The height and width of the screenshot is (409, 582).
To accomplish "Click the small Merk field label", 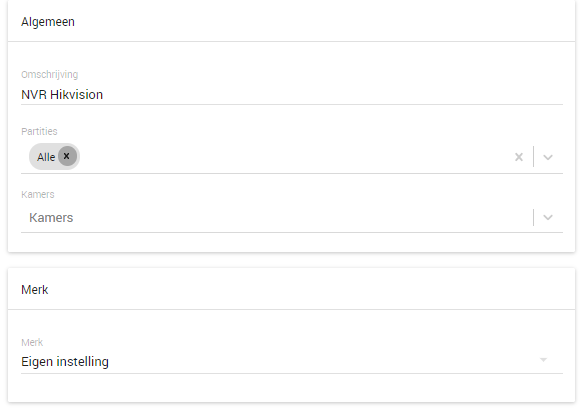I will point(32,342).
